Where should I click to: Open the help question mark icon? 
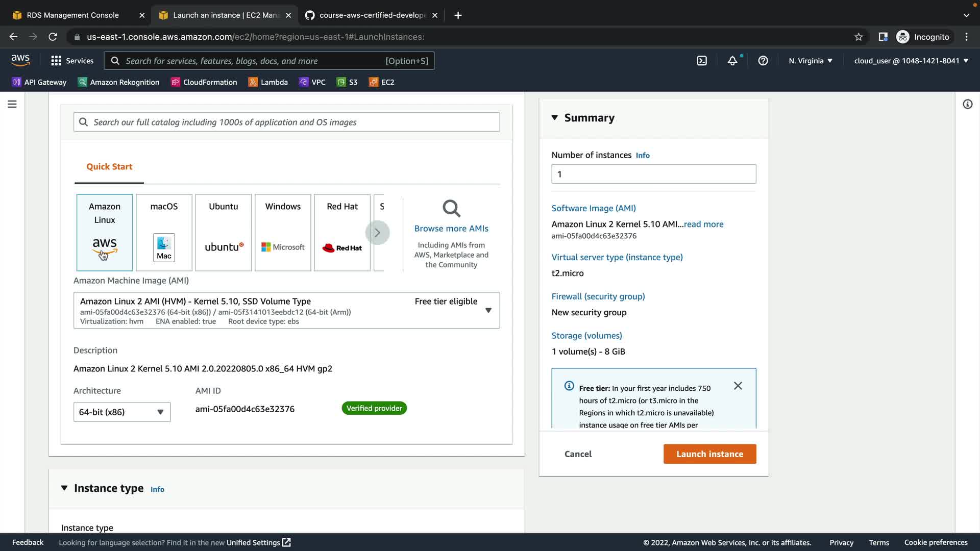coord(763,61)
